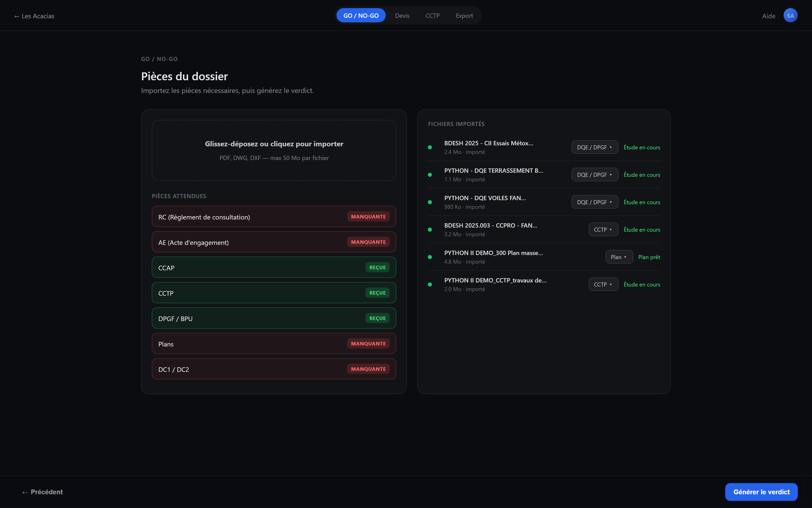Select AE (Acte d'engagement) row
The width and height of the screenshot is (812, 508).
274,242
